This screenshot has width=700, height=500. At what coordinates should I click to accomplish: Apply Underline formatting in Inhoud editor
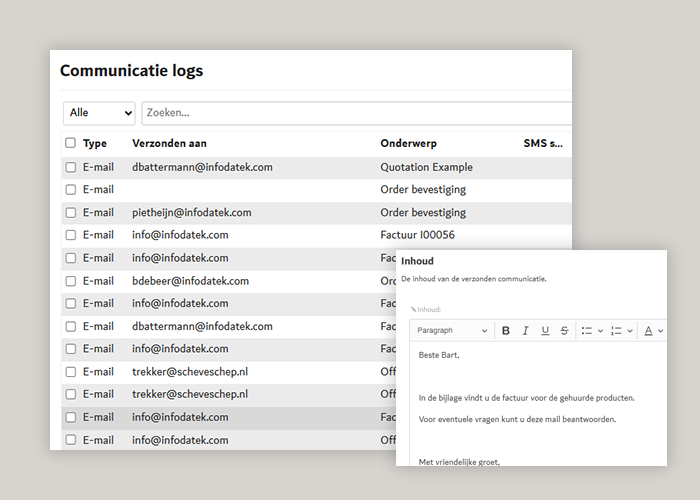545,331
